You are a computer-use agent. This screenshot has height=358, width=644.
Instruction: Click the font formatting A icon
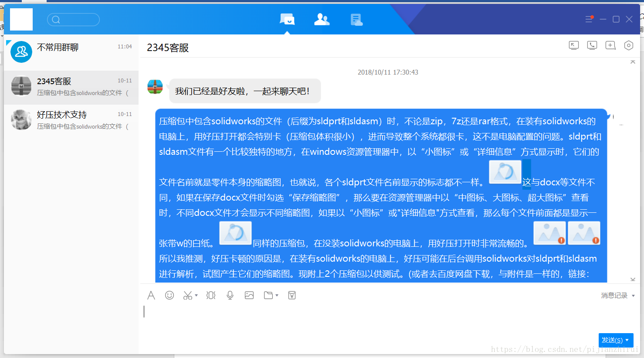click(151, 295)
